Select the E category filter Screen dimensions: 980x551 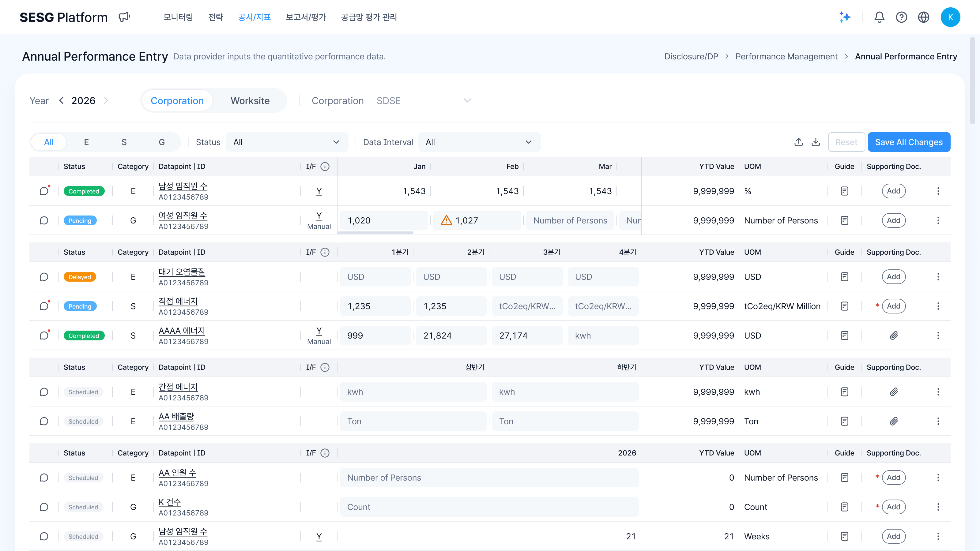[86, 142]
